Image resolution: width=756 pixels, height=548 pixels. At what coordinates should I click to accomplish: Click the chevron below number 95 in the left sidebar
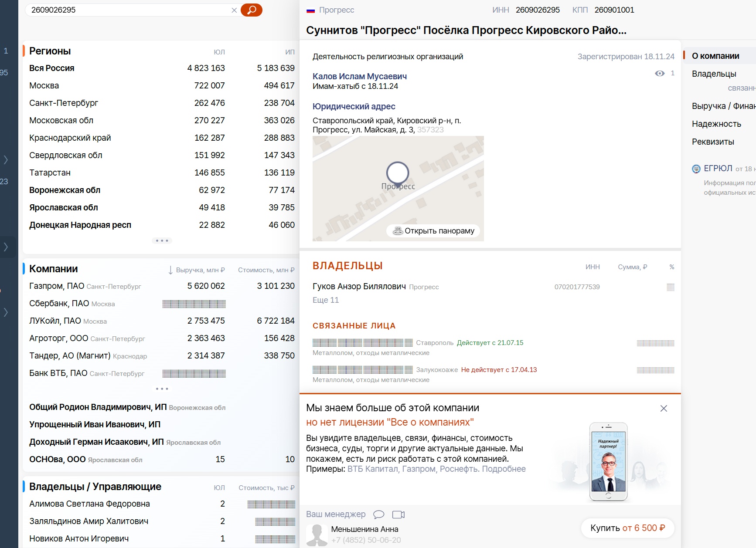(x=6, y=159)
